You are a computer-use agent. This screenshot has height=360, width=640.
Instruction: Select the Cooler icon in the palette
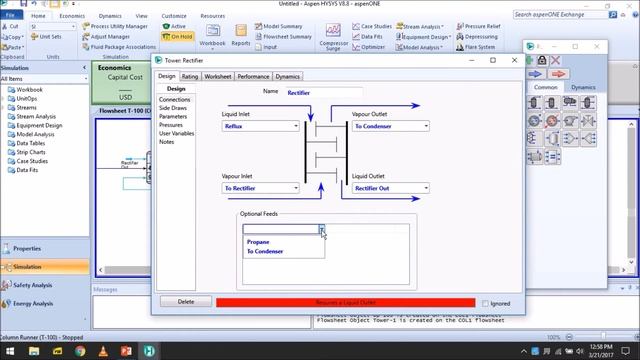(534, 121)
